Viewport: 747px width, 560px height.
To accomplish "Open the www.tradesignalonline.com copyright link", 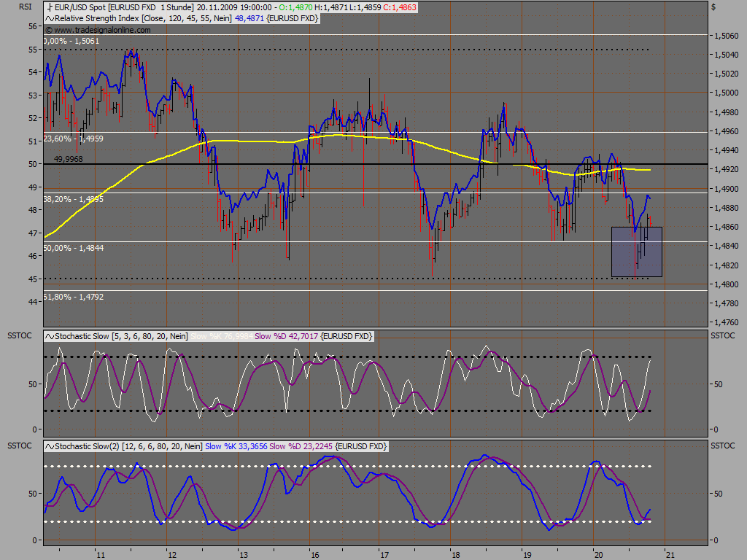I will pyautogui.click(x=98, y=30).
